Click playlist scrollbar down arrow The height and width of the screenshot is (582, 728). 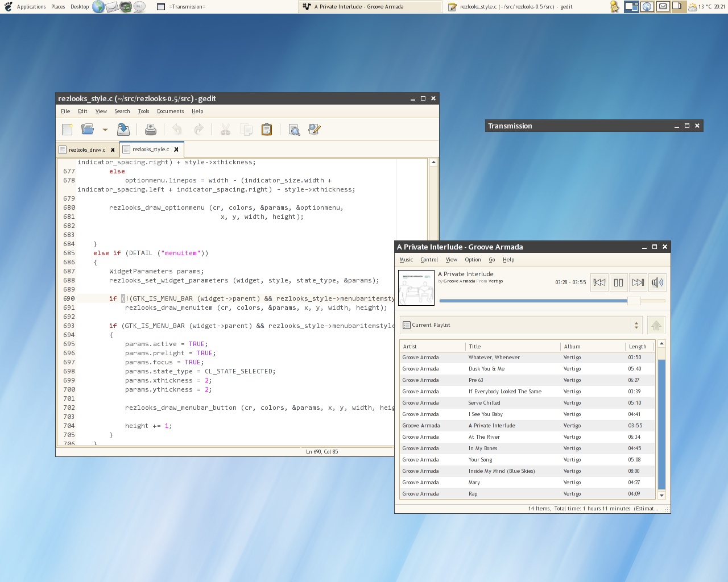pos(661,495)
